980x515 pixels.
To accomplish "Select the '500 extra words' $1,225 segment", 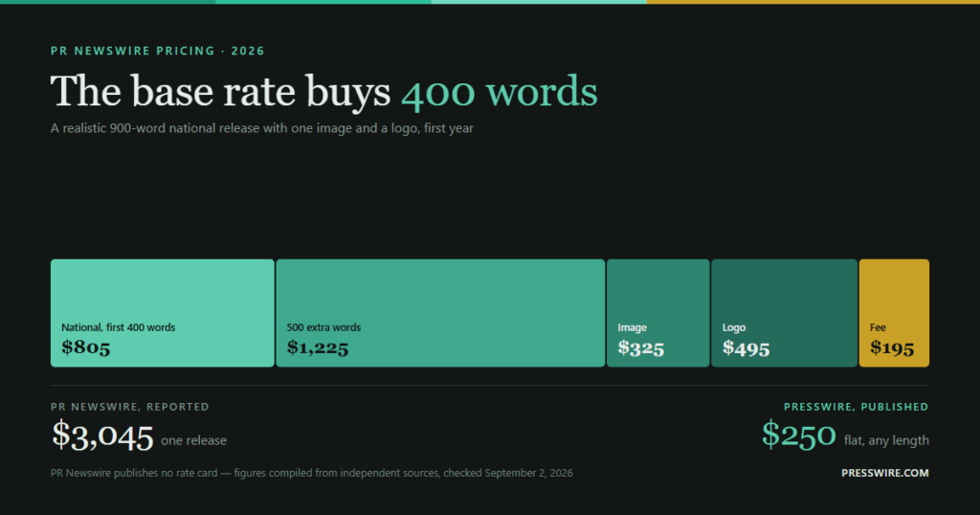I will 440,313.
